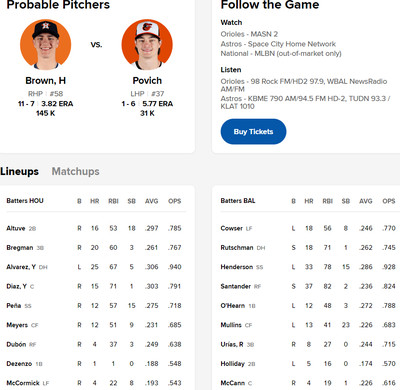This screenshot has width=400, height=390.
Task: Open Diaz, Y player link
Action: 16,286
